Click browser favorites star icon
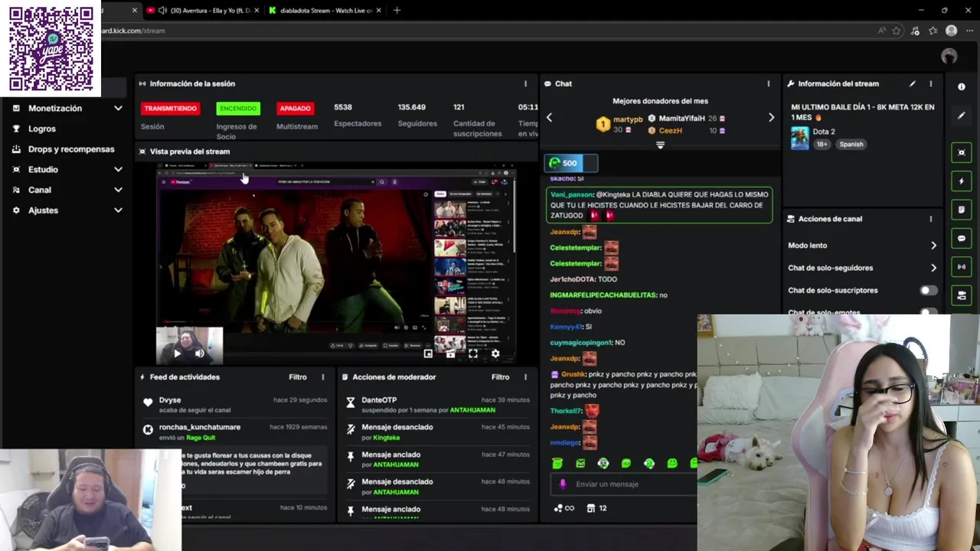980x551 pixels. [x=897, y=31]
